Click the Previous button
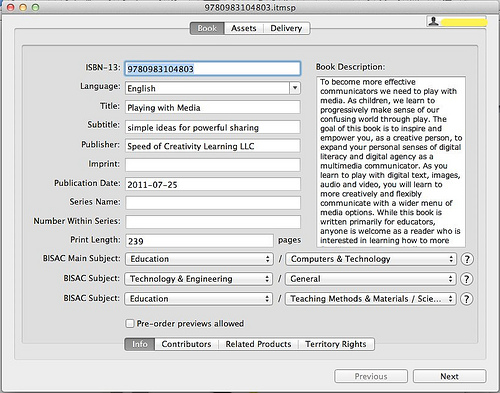The width and height of the screenshot is (500, 393). (x=371, y=376)
